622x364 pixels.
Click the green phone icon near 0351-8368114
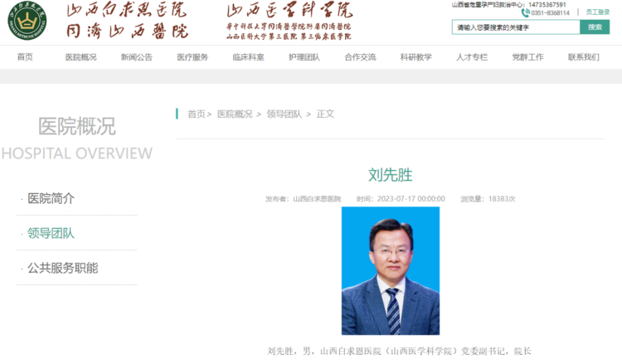click(525, 12)
